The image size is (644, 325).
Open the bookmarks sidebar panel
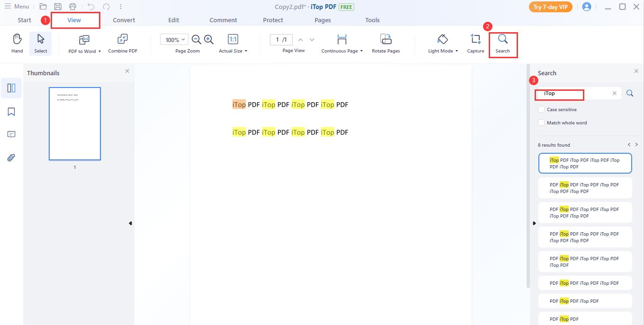11,112
